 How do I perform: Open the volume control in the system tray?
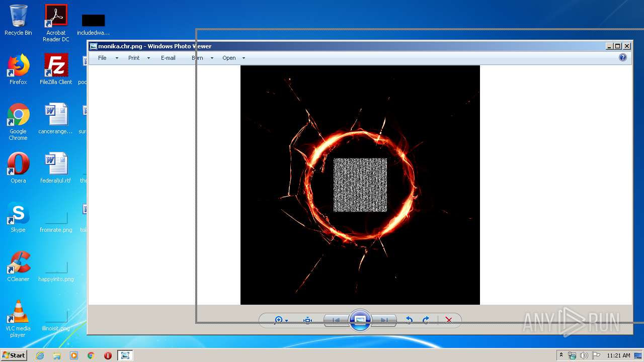click(584, 355)
